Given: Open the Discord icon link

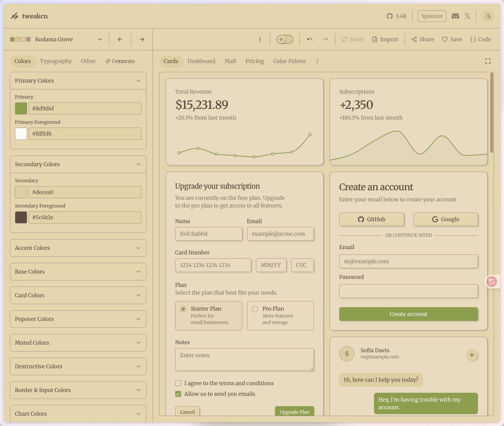Looking at the screenshot, I should [455, 16].
